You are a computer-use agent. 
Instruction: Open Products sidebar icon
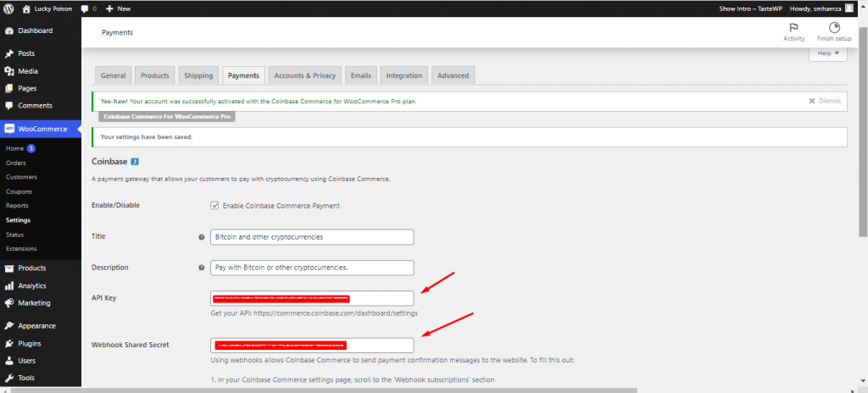pyautogui.click(x=8, y=268)
